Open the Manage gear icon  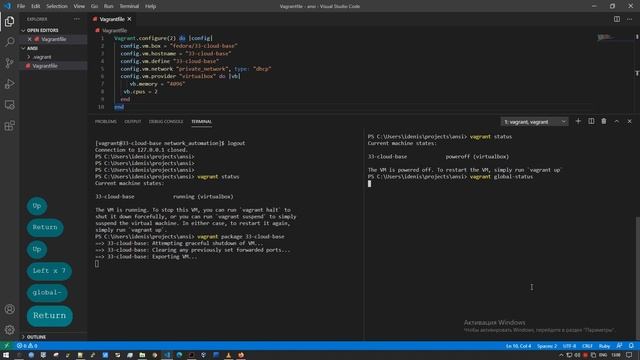point(9,329)
